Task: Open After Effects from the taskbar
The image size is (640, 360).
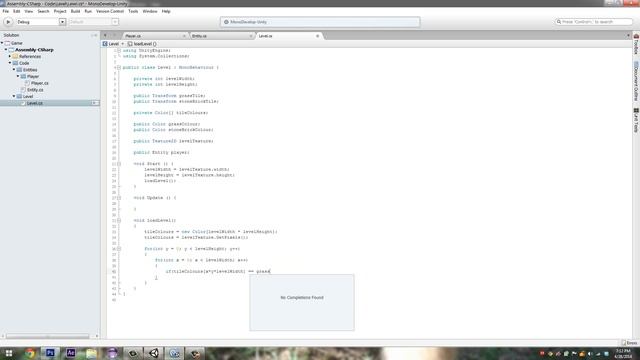Action: tap(71, 353)
